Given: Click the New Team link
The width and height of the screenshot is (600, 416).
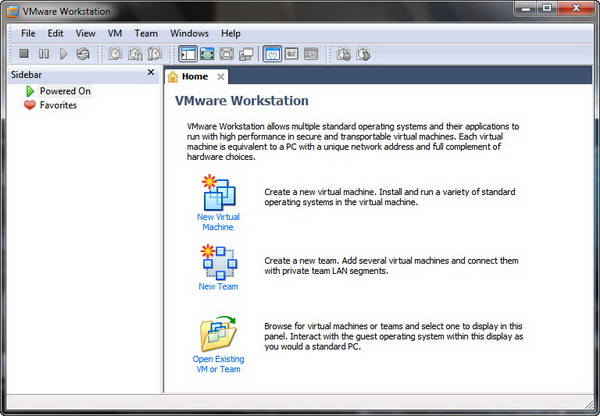Looking at the screenshot, I should click(218, 287).
